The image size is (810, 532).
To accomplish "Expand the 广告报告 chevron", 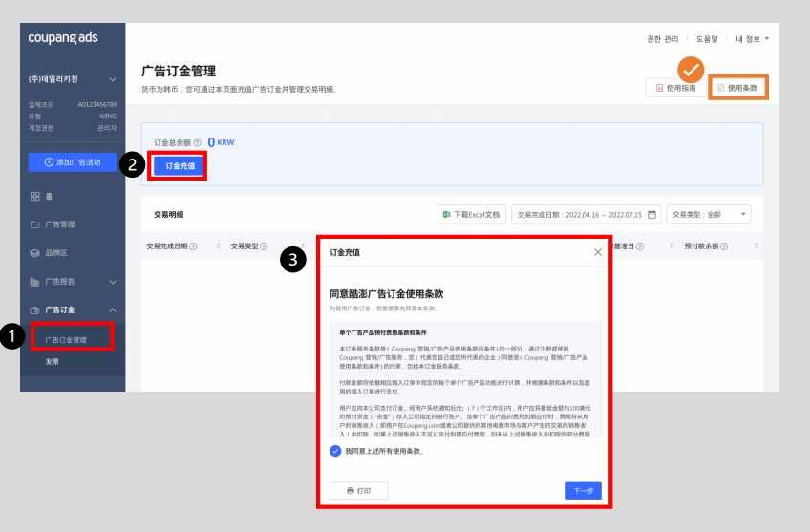I will tap(113, 282).
